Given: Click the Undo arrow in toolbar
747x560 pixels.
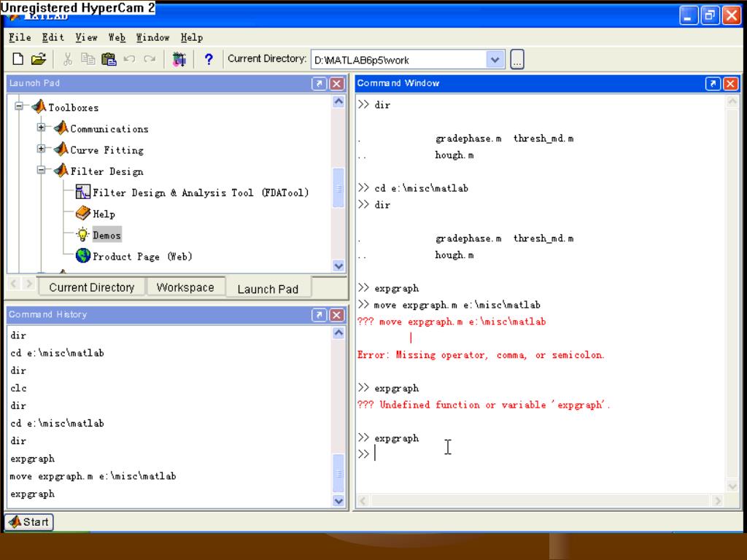Looking at the screenshot, I should (x=130, y=59).
